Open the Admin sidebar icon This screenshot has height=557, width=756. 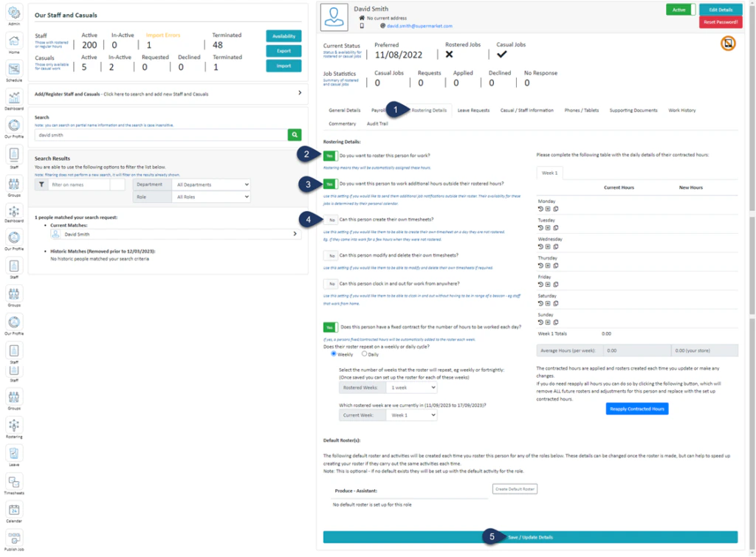pos(14,13)
